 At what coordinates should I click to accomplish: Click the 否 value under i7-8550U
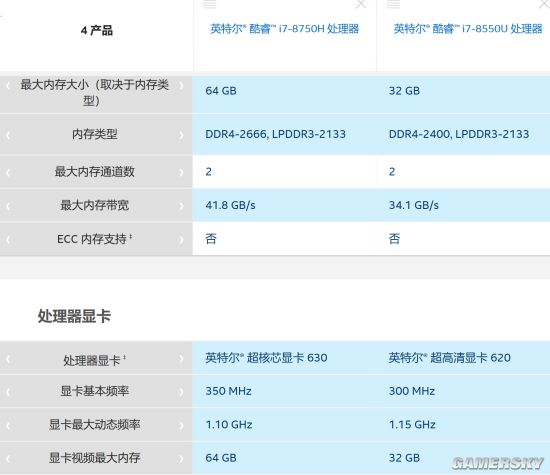394,239
